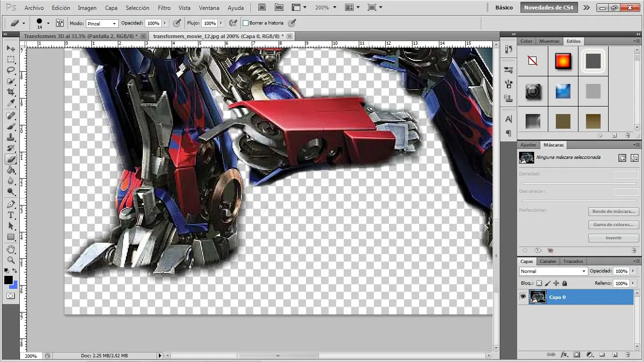Select the Zoom tool in toolbox
Viewport: 644px width, 362px height.
point(11,260)
